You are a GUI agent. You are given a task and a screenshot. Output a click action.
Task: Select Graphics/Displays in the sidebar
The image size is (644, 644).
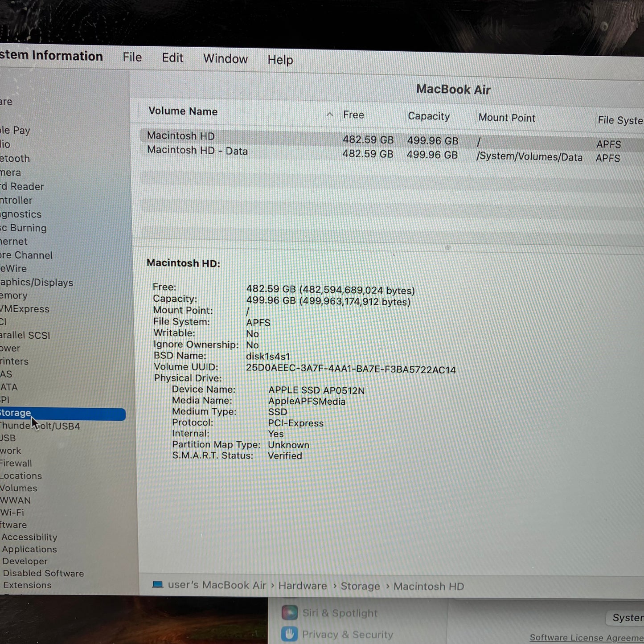tap(37, 282)
